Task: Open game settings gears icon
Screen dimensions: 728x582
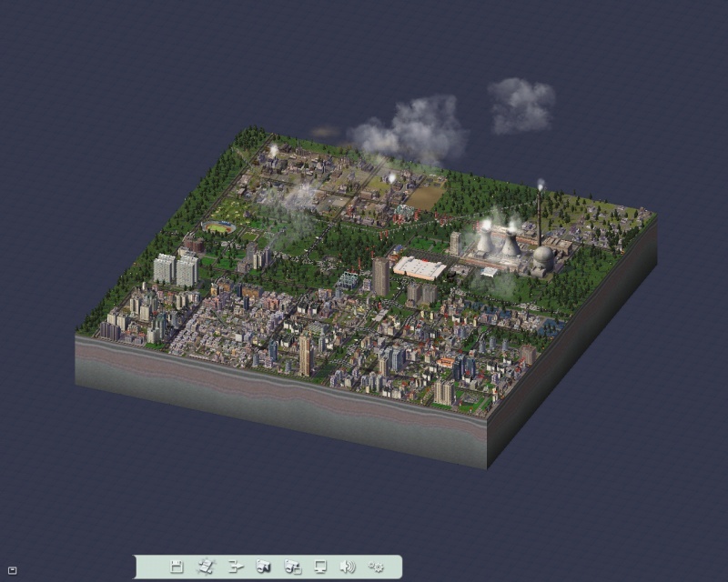Action: click(x=376, y=567)
